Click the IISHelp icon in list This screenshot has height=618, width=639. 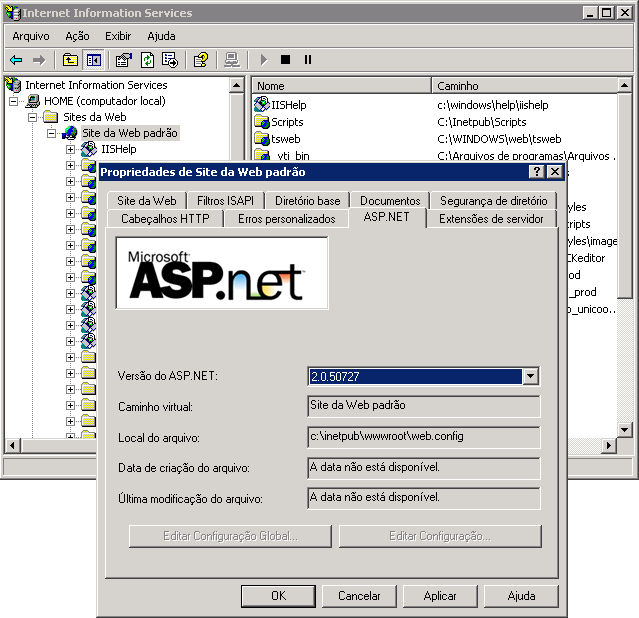pyautogui.click(x=262, y=105)
